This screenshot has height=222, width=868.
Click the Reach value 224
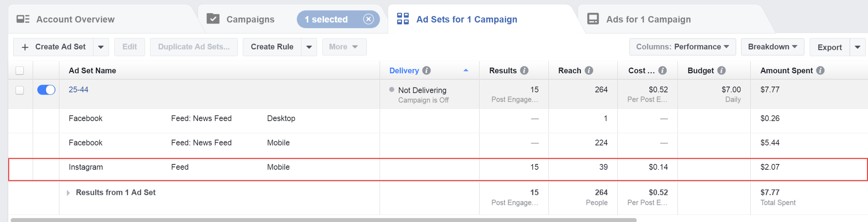(601, 143)
